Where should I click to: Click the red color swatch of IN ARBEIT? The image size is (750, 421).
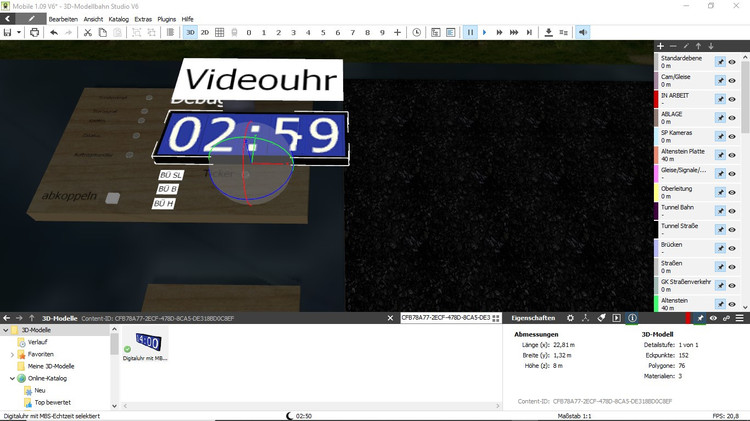click(656, 99)
